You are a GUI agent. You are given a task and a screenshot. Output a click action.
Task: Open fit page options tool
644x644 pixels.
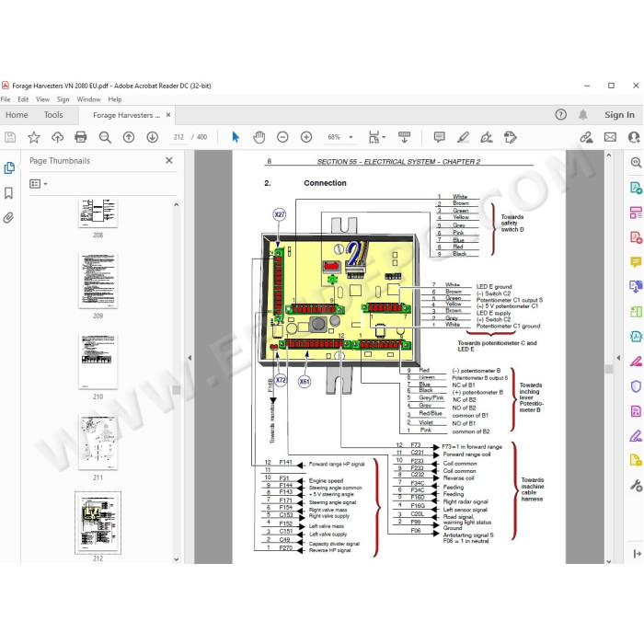[376, 137]
